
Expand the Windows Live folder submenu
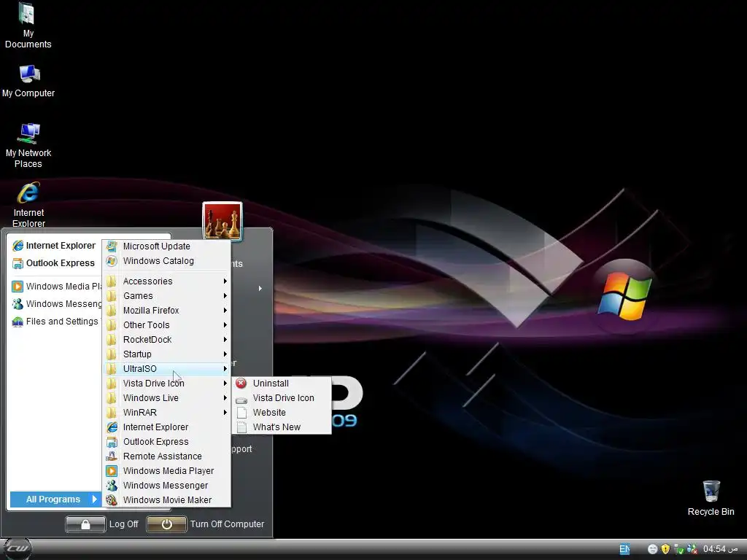[167, 398]
